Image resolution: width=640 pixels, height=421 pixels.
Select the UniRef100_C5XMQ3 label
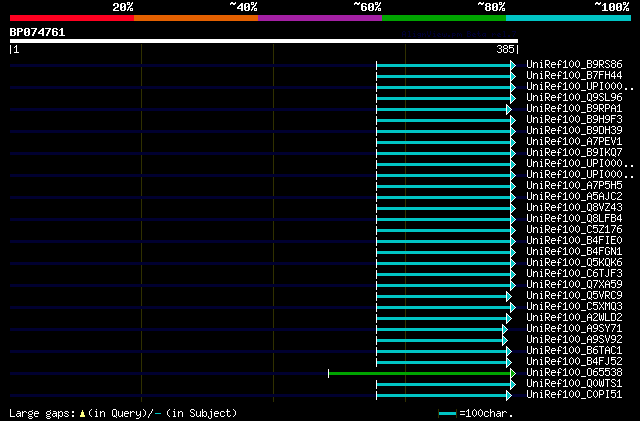pos(574,307)
